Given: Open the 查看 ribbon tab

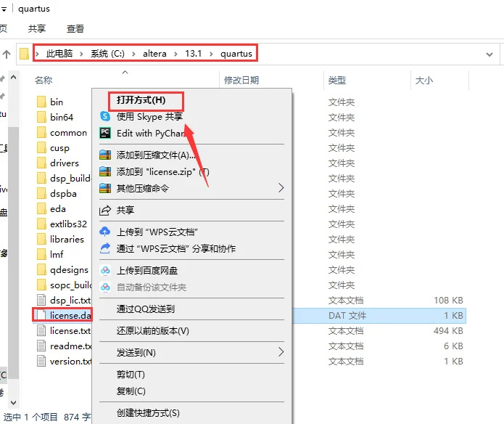Looking at the screenshot, I should pos(75,28).
